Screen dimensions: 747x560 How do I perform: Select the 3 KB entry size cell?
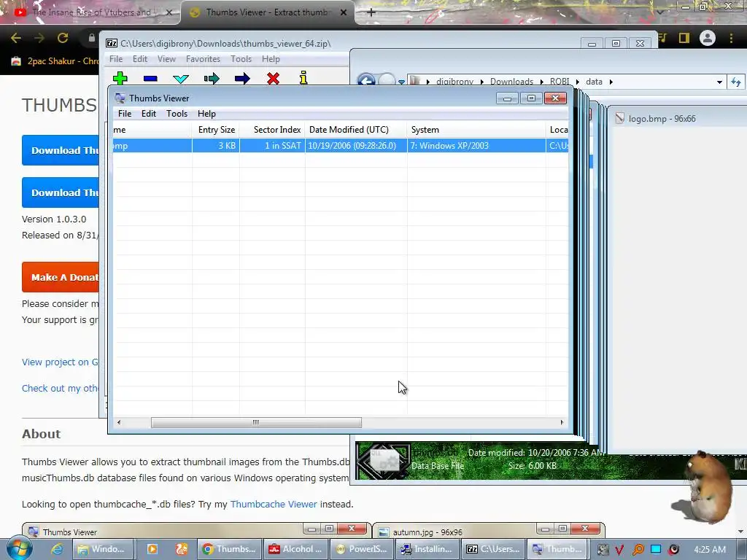pos(216,146)
